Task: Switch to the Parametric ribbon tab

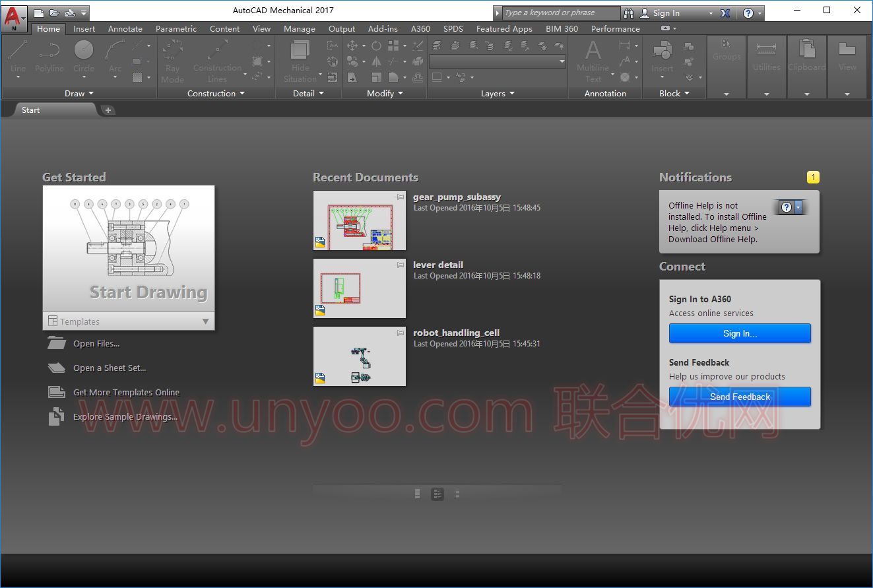Action: click(x=176, y=28)
